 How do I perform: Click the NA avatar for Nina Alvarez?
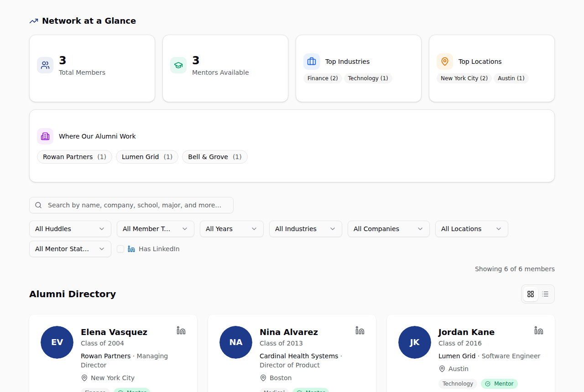(x=236, y=342)
